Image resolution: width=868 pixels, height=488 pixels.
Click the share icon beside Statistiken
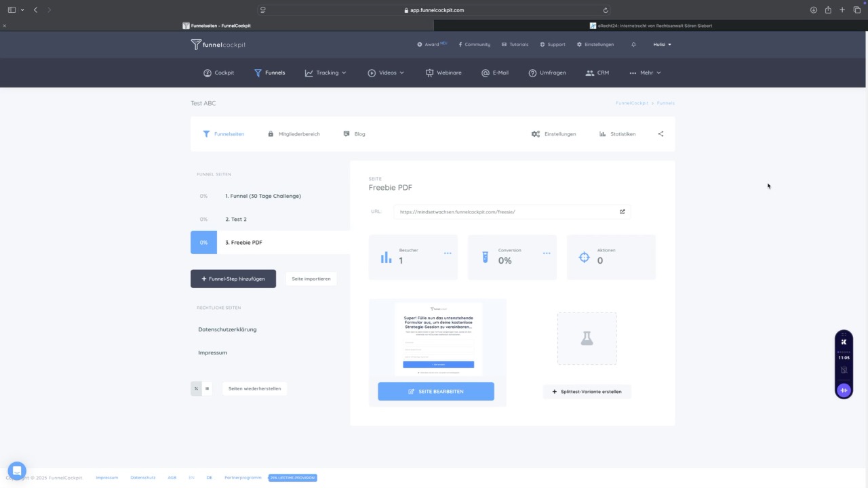[660, 134]
